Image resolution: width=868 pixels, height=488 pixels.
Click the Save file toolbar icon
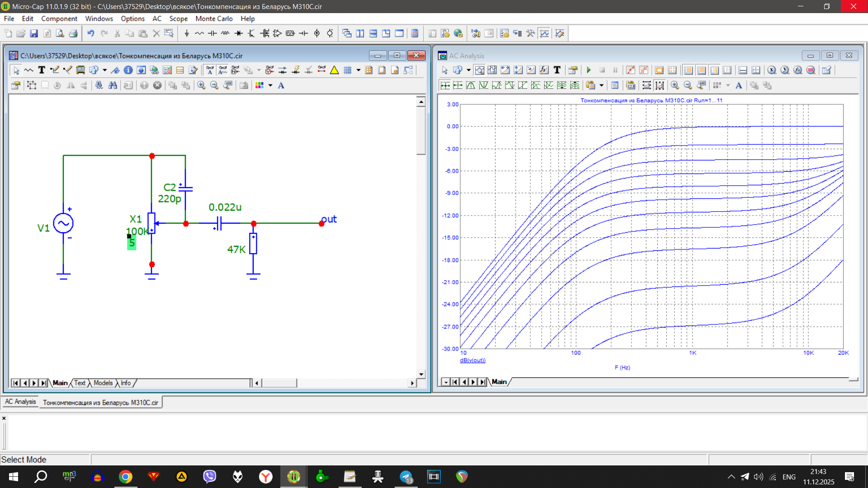[x=34, y=33]
